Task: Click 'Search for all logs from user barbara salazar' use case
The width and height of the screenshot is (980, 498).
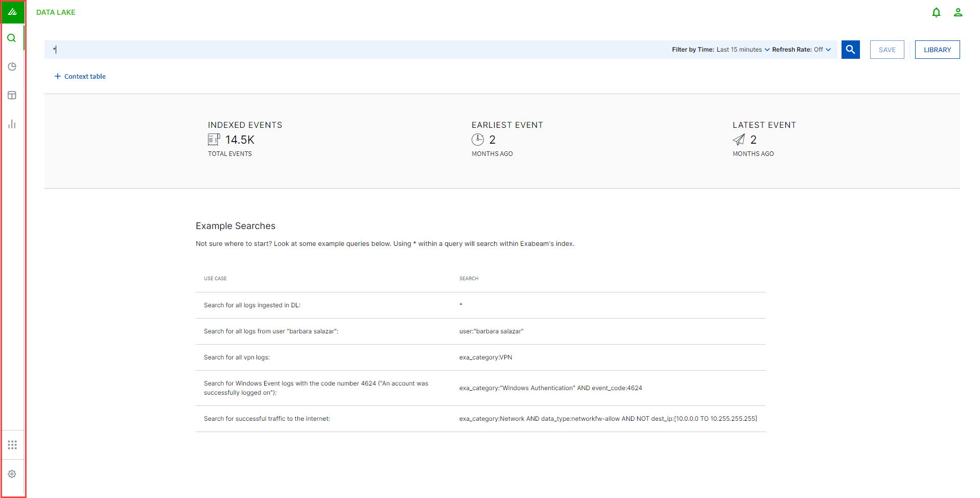Action: (271, 331)
